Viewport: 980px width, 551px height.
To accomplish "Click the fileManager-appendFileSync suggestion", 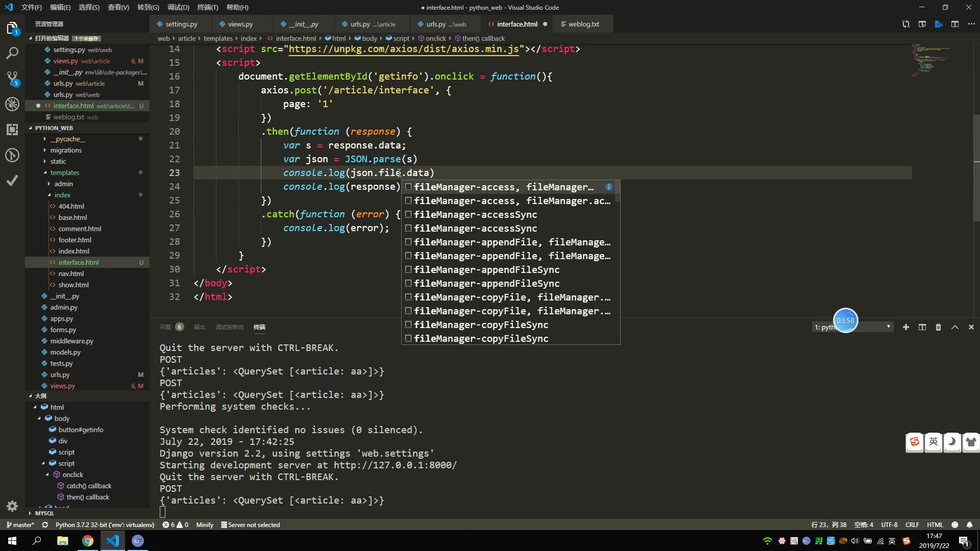I will click(486, 269).
